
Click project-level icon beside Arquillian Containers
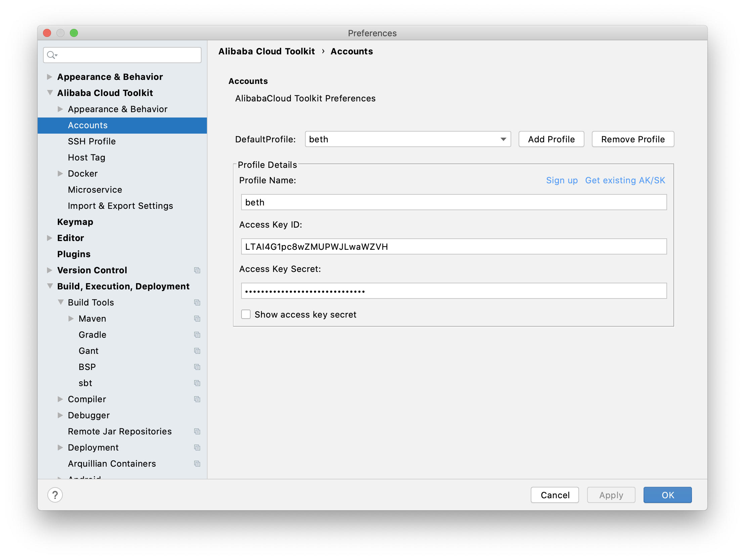pos(197,464)
